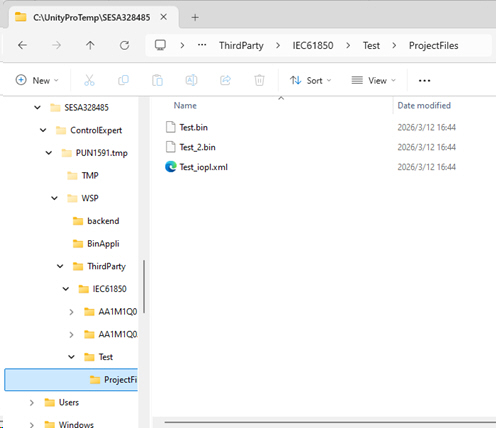Select the Test_2.bin file
Screen dimensions: 496x428
pyautogui.click(x=197, y=147)
